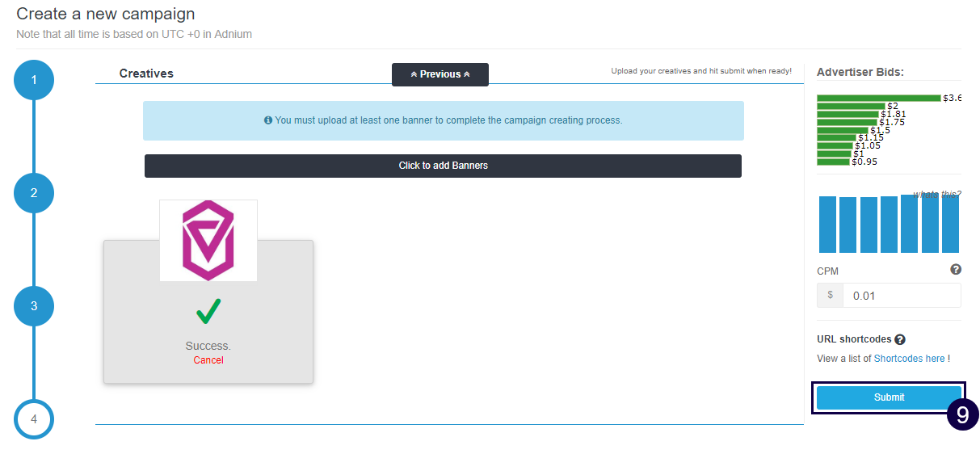Click the CPM help question mark icon
This screenshot has width=980, height=454.
[956, 270]
